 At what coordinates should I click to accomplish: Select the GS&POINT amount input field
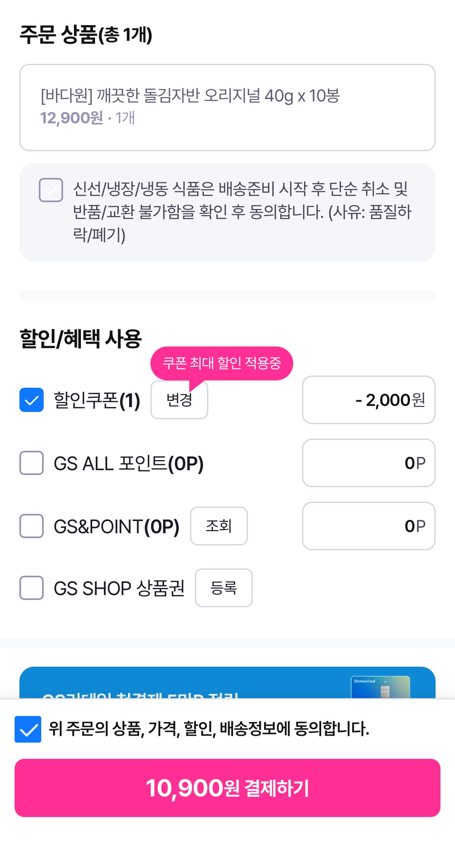coord(368,526)
